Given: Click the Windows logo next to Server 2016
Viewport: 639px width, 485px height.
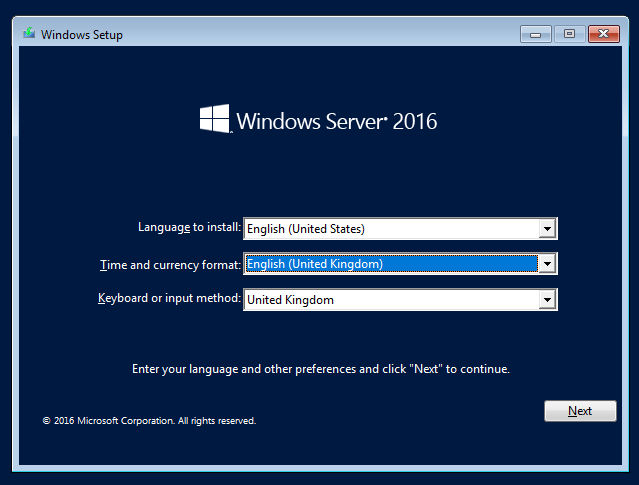Looking at the screenshot, I should coord(214,120).
